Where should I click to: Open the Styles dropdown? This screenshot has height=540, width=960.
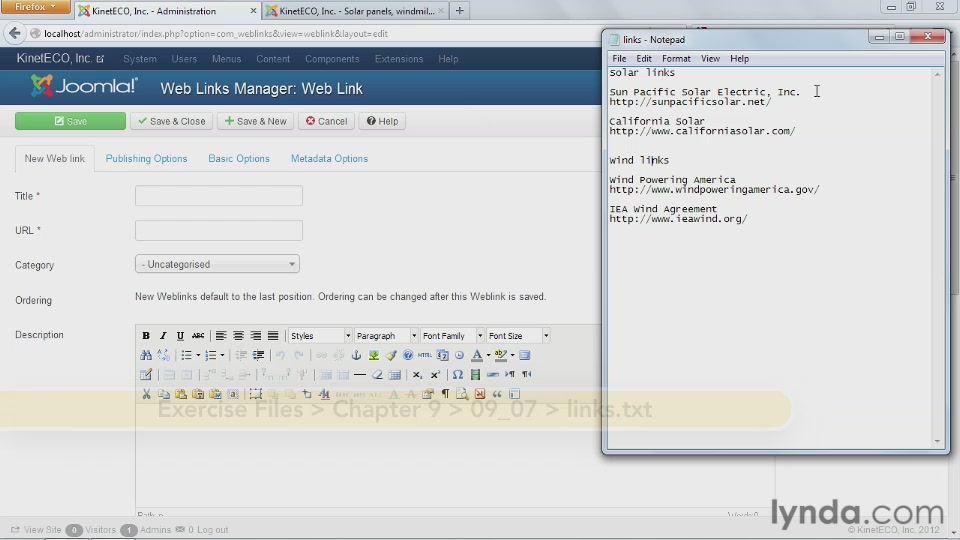[x=320, y=336]
